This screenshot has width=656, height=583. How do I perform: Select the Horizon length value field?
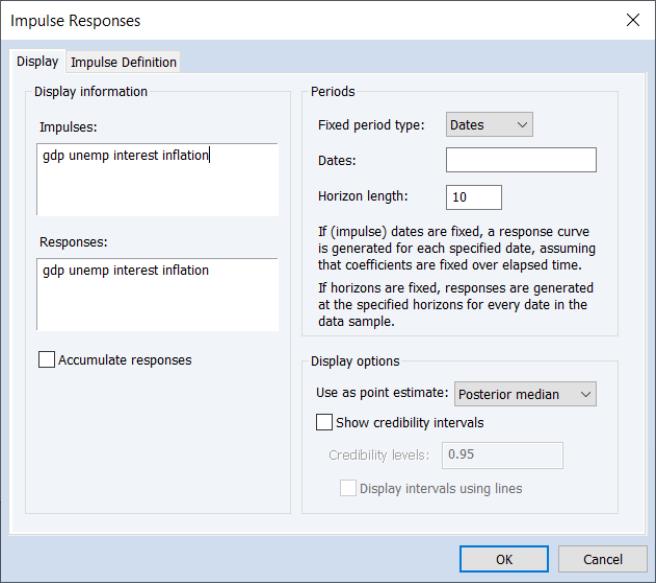pyautogui.click(x=474, y=197)
